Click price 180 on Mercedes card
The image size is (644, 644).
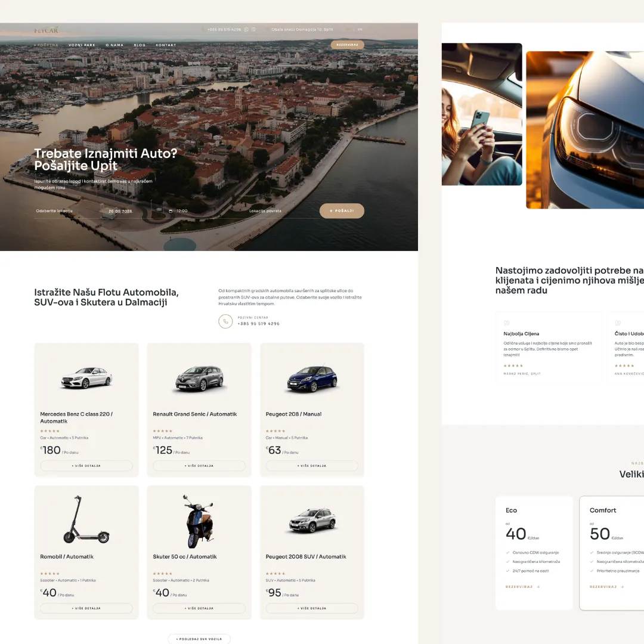click(51, 450)
